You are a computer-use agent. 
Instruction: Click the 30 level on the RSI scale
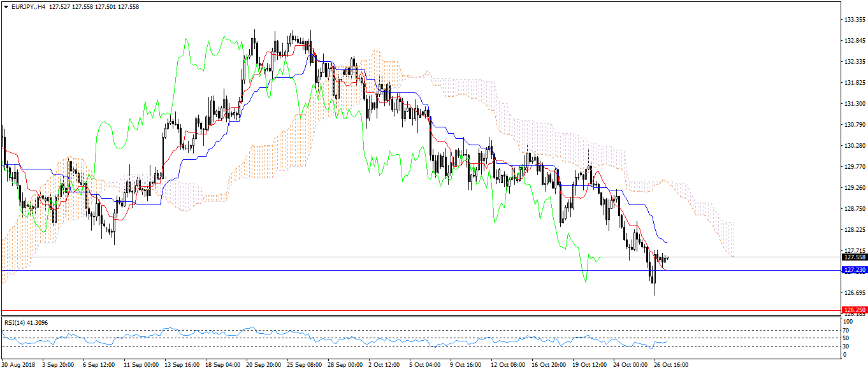tap(846, 346)
